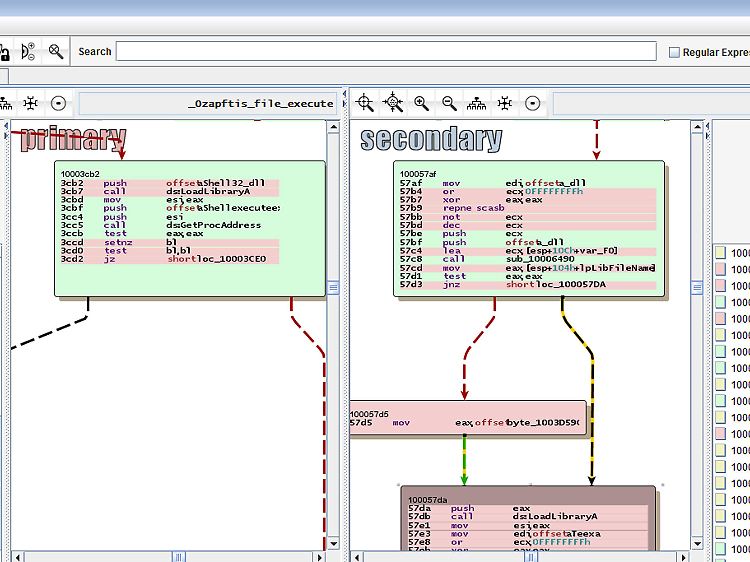Click the lower expand arrow left of primary graph
This screenshot has height=562, width=750.
pos(6,136)
